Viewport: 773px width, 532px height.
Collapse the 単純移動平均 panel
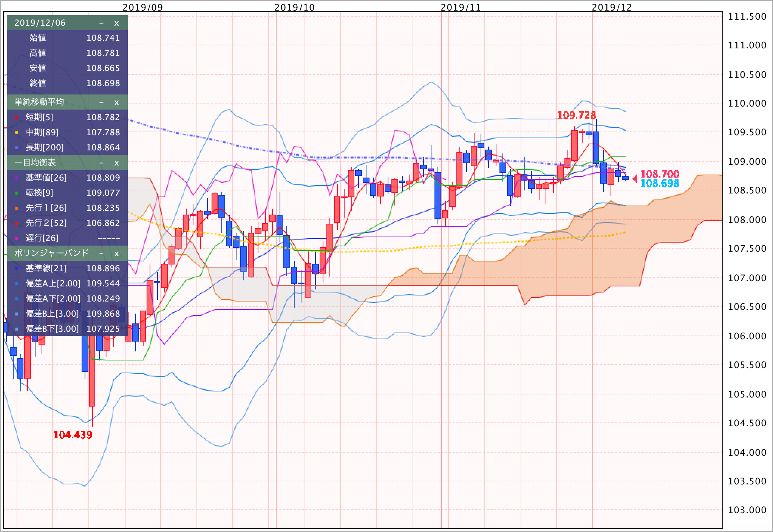pos(101,102)
